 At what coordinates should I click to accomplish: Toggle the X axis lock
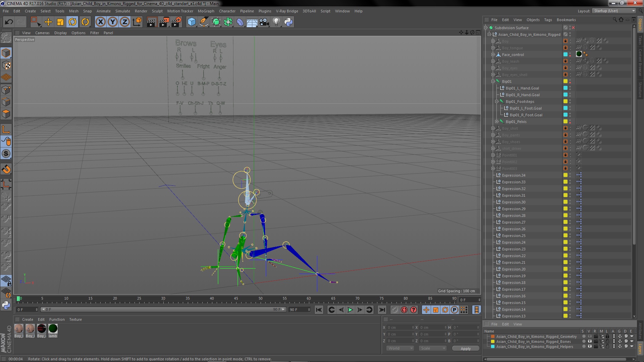[x=100, y=22]
